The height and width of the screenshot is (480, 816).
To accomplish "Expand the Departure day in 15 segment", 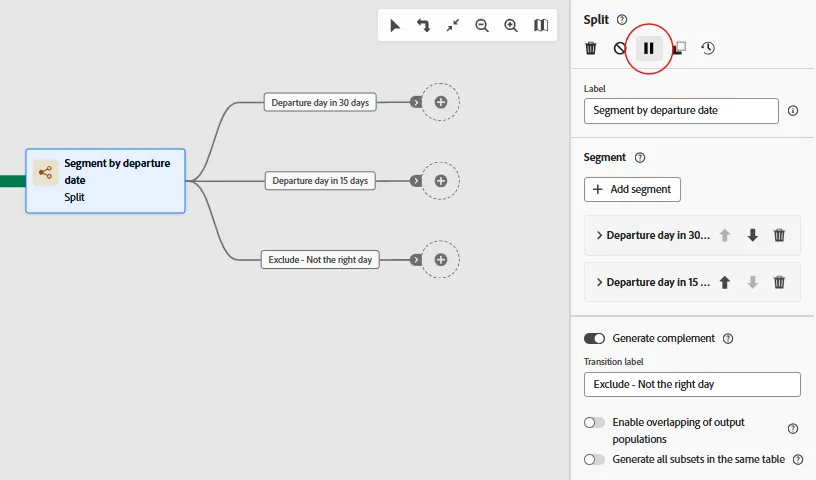I will pos(600,282).
